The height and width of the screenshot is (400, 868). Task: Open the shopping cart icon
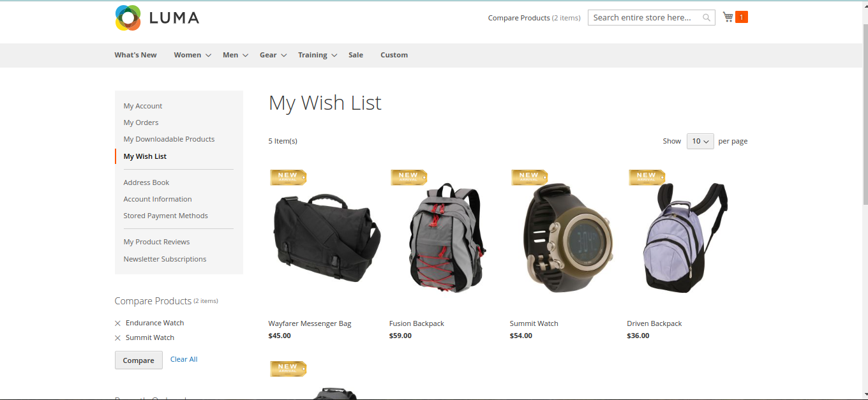pyautogui.click(x=728, y=17)
